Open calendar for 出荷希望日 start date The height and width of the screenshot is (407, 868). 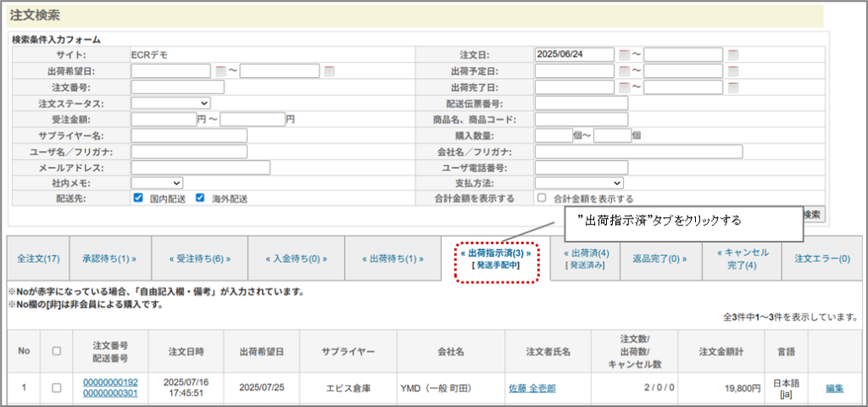point(220,71)
